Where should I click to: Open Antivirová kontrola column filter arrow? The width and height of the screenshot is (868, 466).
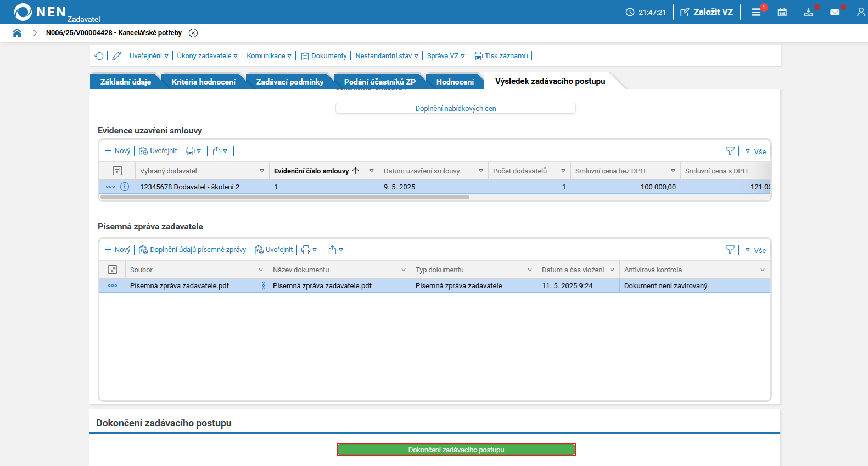(763, 270)
